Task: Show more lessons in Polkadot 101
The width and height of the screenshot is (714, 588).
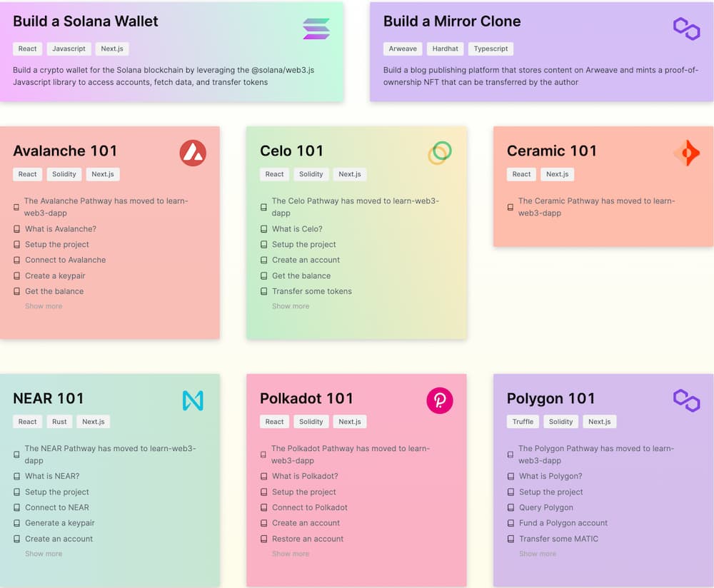Action: click(291, 554)
